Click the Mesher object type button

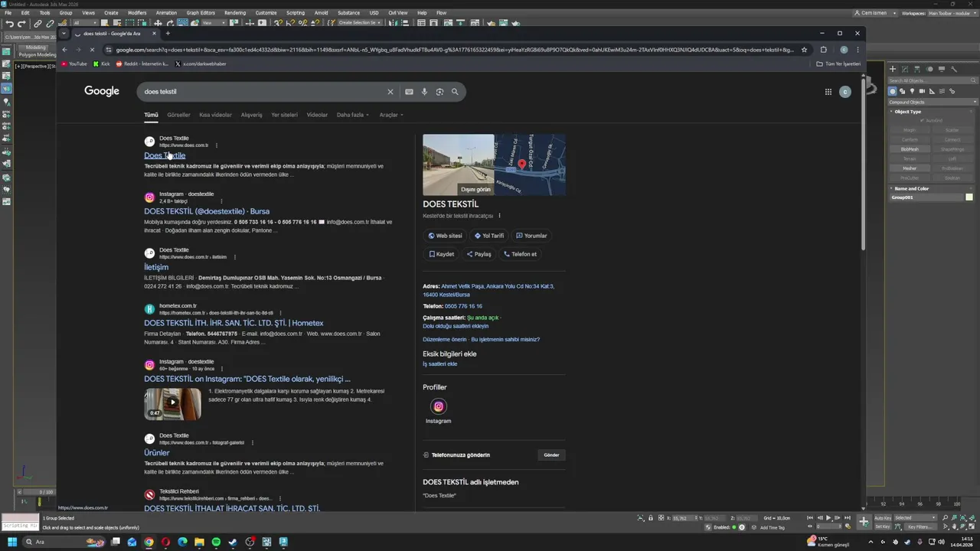(x=910, y=168)
